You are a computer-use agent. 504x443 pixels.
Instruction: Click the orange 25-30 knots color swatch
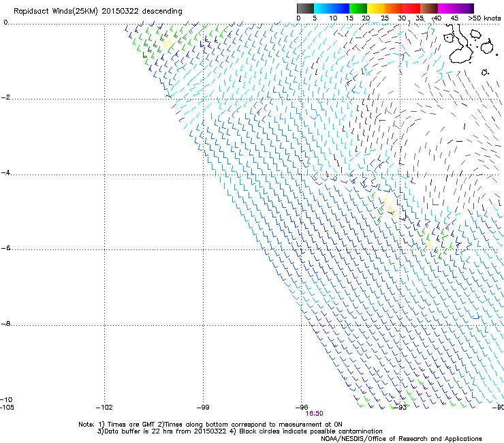[x=394, y=8]
